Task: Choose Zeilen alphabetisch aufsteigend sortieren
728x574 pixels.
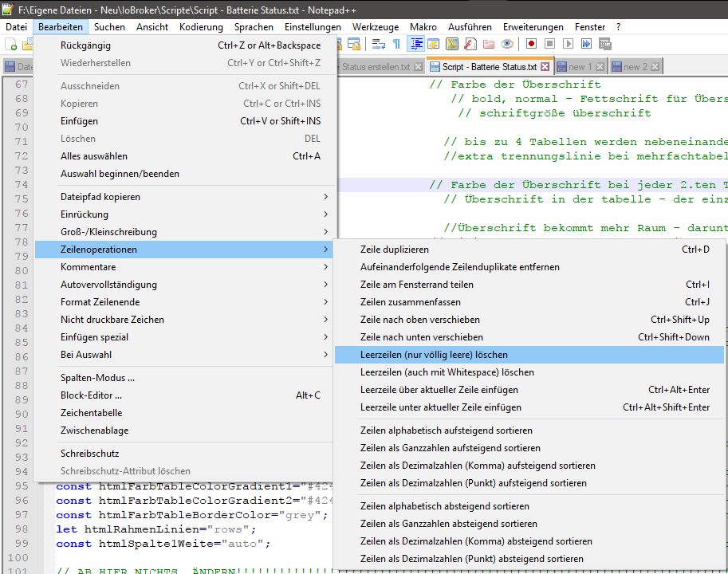Action: click(x=529, y=431)
